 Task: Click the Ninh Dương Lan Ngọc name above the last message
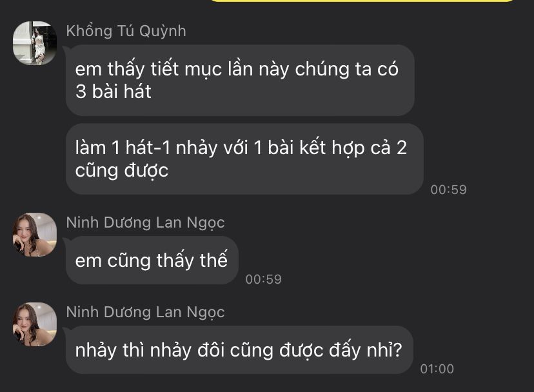(145, 312)
